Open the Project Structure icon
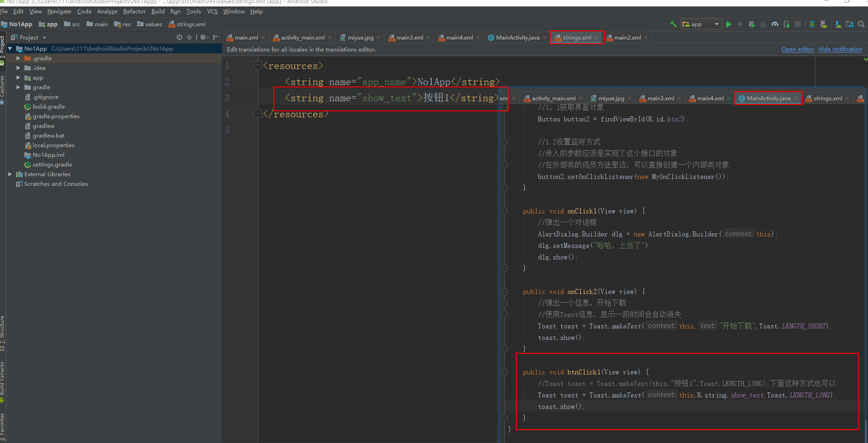868x443 pixels. pyautogui.click(x=850, y=24)
